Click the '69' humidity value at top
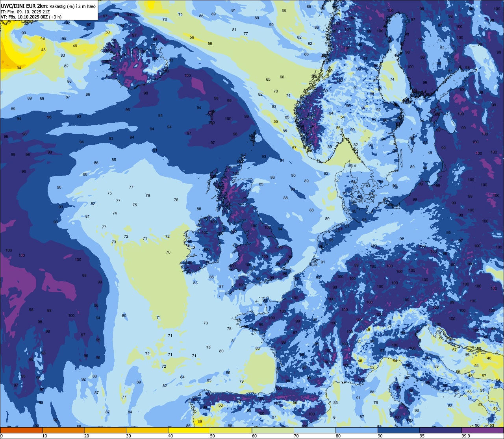 tap(284, 11)
